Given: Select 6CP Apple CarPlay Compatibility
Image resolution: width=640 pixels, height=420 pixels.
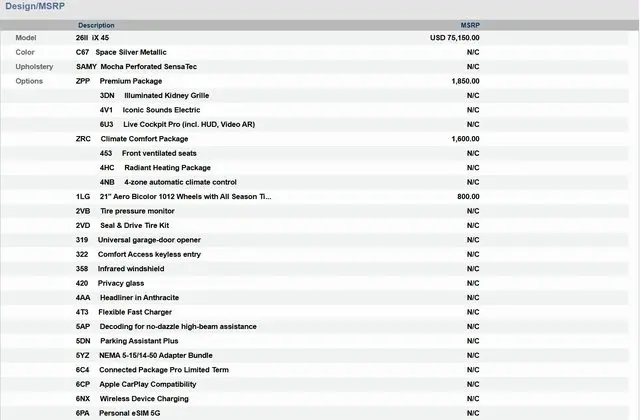Looking at the screenshot, I should tap(136, 384).
